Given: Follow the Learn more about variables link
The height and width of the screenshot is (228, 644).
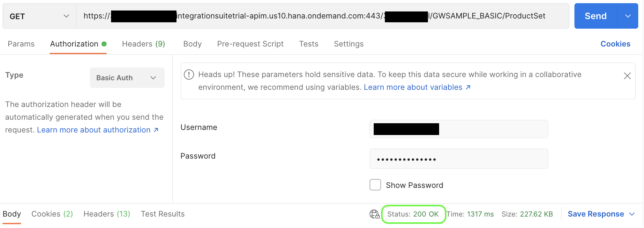Looking at the screenshot, I should pos(417,87).
